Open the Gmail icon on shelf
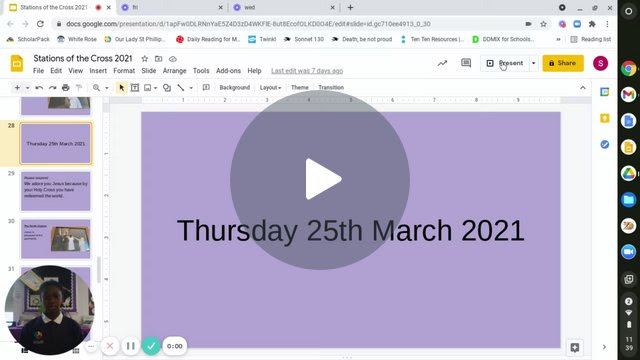Viewport: 640px width, 360px height. (629, 95)
